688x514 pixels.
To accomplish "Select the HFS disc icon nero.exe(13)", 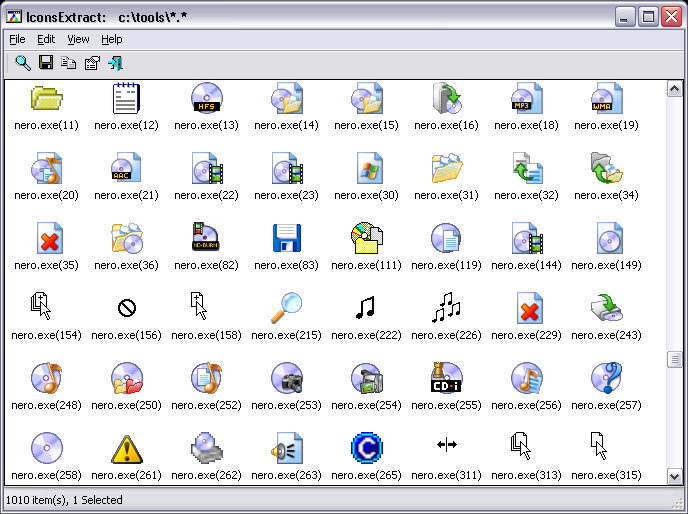I will pos(206,98).
